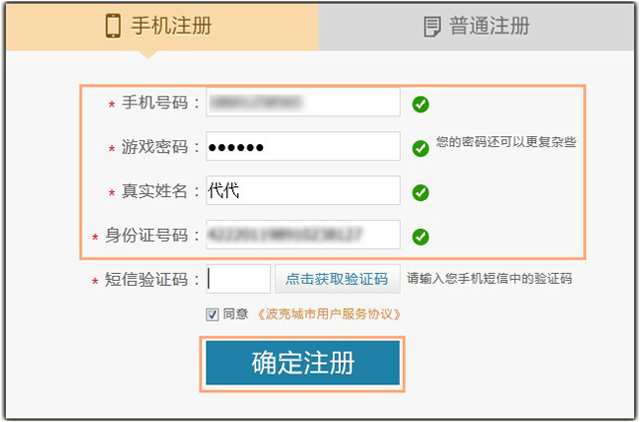The image size is (640, 422).
Task: Submit with the 确定注册 button
Action: (303, 364)
